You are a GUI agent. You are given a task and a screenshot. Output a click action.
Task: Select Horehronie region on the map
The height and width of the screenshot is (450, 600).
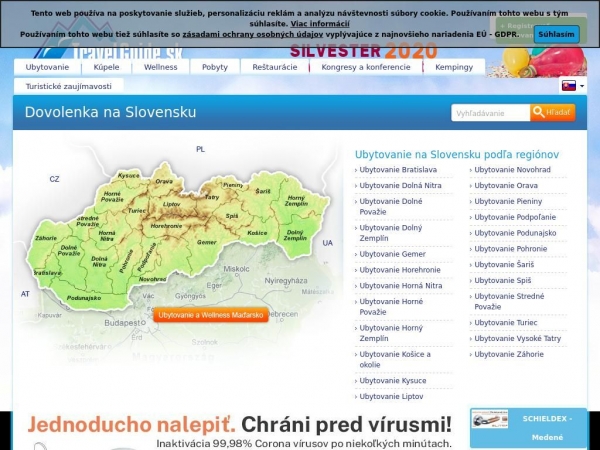click(x=166, y=226)
